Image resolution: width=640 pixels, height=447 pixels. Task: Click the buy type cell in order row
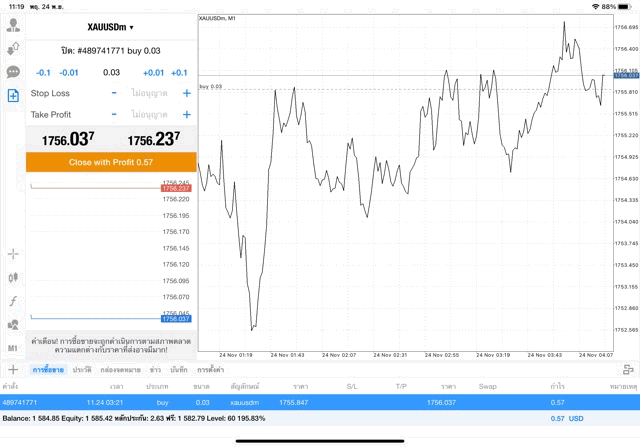coord(162,403)
